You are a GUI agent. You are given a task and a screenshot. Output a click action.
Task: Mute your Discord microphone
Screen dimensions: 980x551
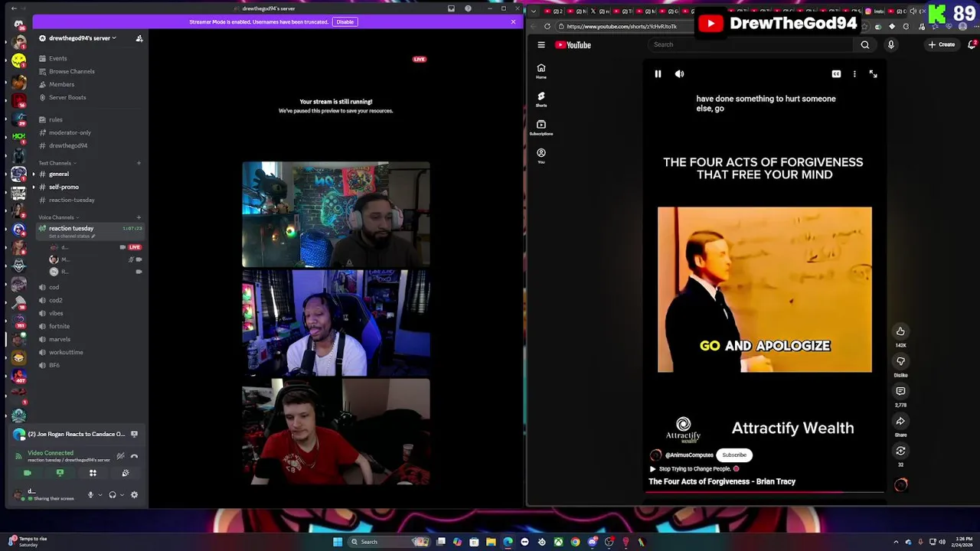(90, 495)
